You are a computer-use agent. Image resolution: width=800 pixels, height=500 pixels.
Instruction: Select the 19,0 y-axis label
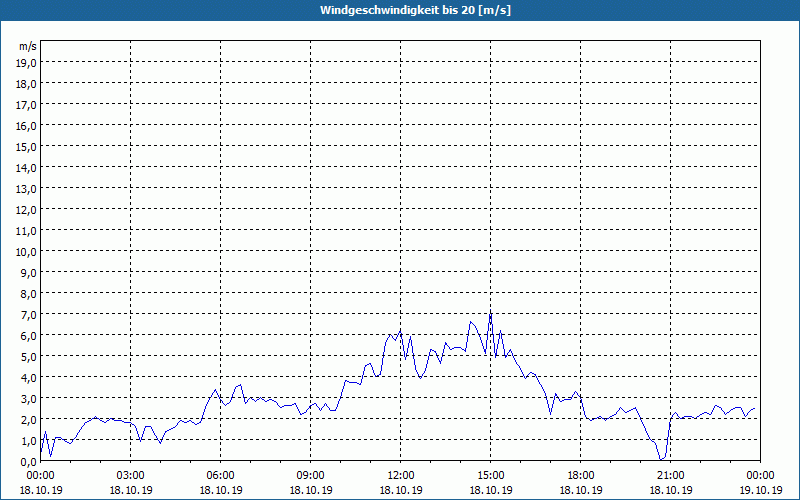tap(28, 63)
